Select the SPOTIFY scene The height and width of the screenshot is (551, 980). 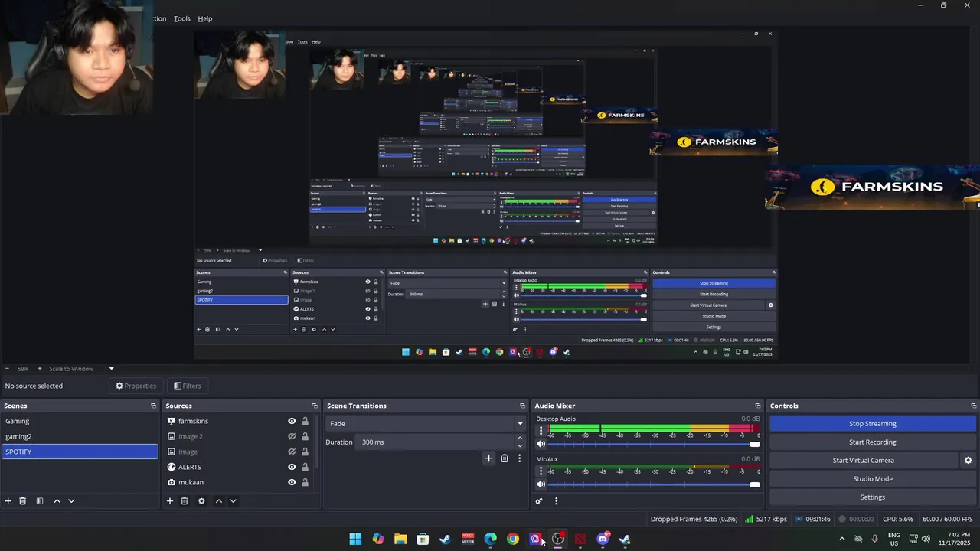tap(80, 452)
